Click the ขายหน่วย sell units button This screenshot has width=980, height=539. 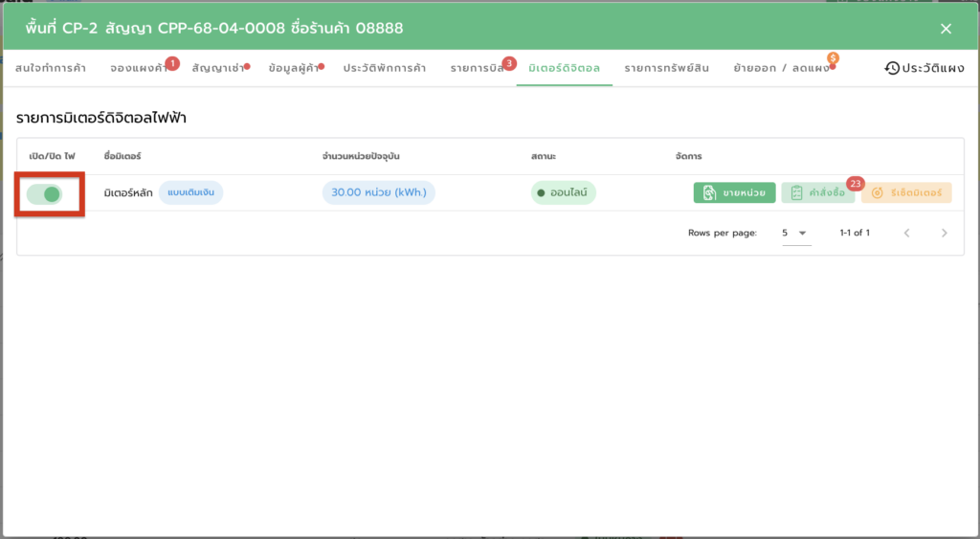734,193
